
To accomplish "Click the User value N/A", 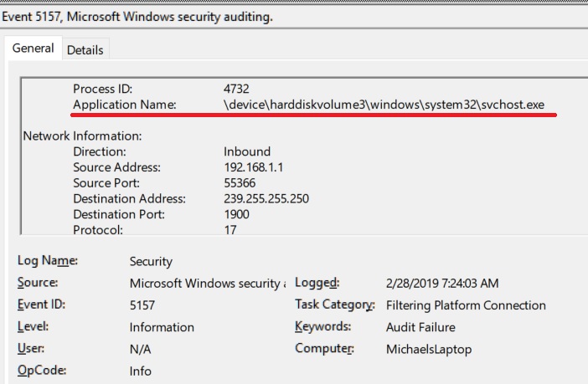I will pos(140,349).
